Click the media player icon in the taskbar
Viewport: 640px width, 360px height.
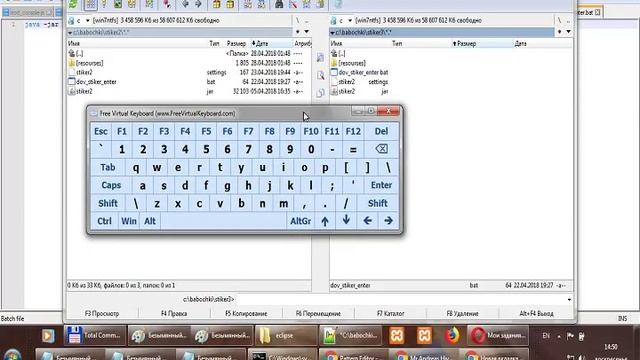tap(48, 336)
